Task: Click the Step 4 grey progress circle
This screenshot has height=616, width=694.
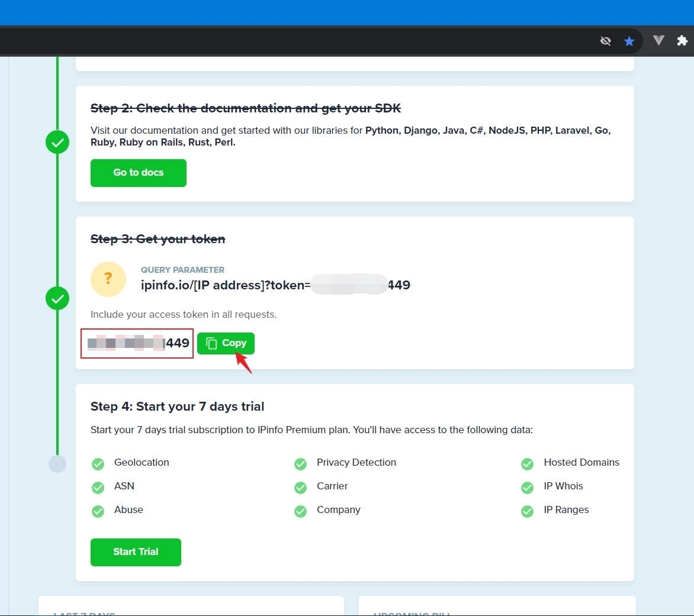Action: (x=57, y=464)
